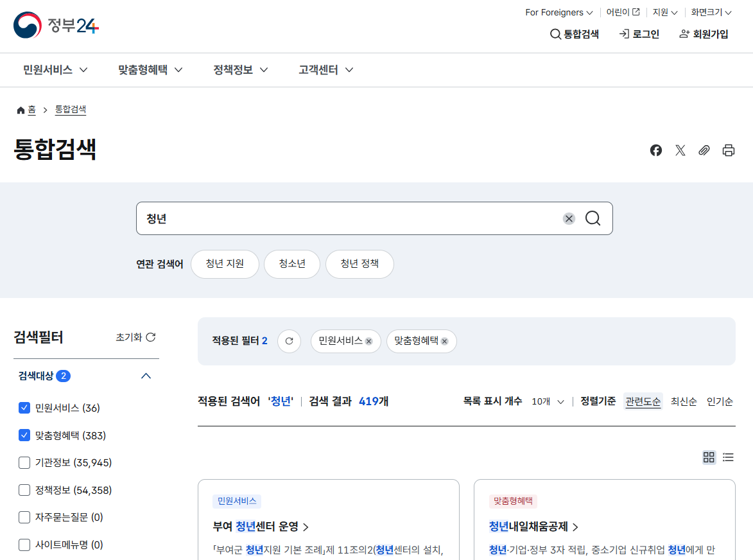Image resolution: width=753 pixels, height=560 pixels.
Task: Print the page using the printer icon
Action: coord(728,150)
